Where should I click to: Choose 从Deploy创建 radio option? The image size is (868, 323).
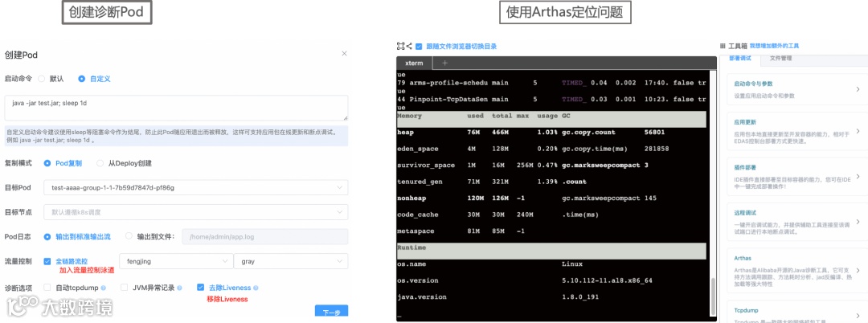point(100,163)
